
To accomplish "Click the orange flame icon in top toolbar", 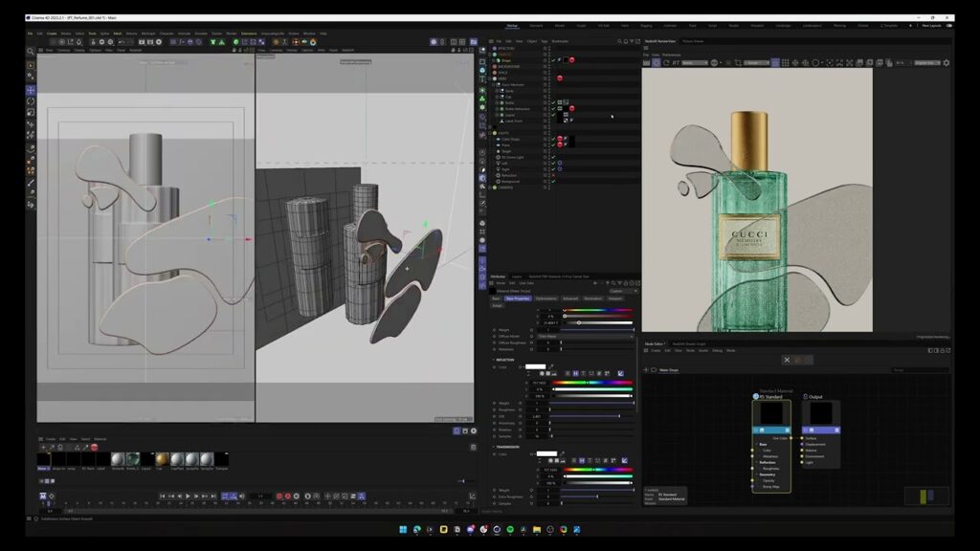I will (313, 42).
